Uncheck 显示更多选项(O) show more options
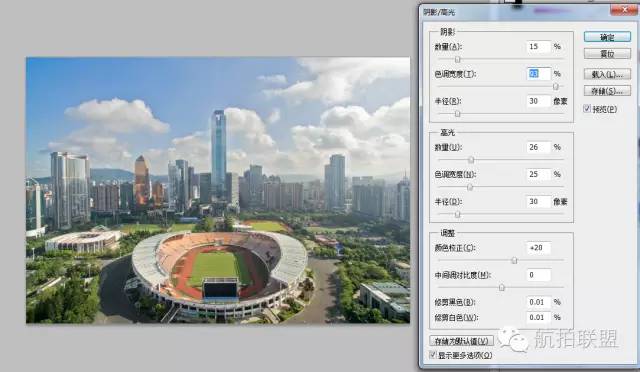The width and height of the screenshot is (640, 372). point(433,355)
